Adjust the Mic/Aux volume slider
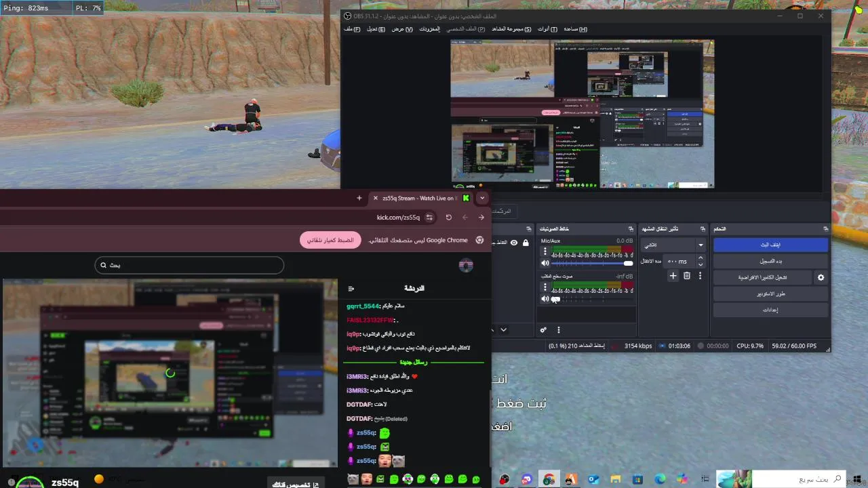The width and height of the screenshot is (868, 488). pyautogui.click(x=591, y=263)
